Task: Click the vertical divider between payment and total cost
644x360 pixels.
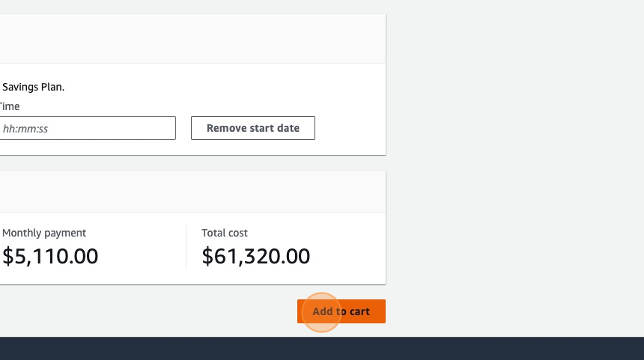Action: [x=186, y=247]
